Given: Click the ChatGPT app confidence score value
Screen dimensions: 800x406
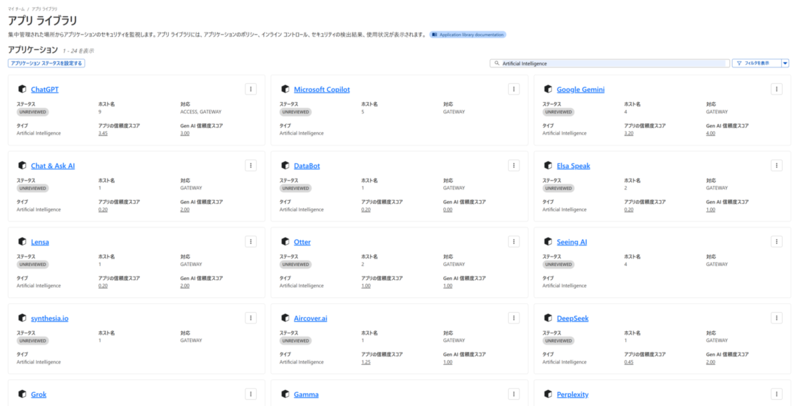Looking at the screenshot, I should (103, 133).
